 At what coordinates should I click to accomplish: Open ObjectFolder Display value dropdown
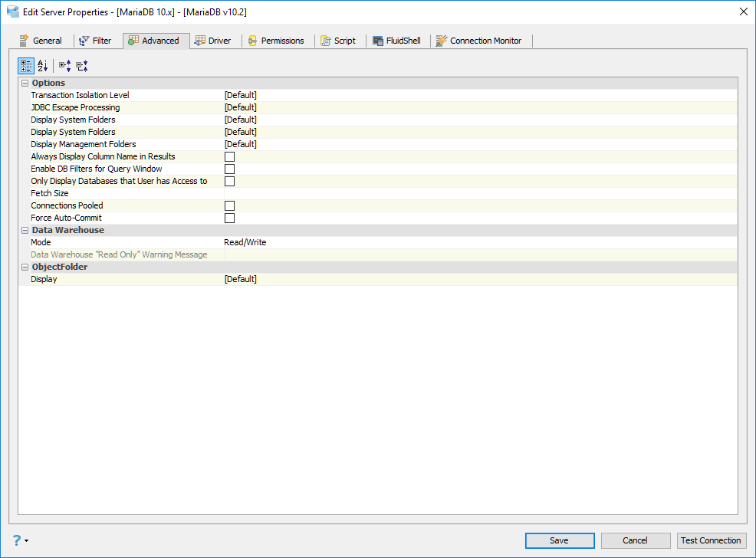(x=480, y=279)
